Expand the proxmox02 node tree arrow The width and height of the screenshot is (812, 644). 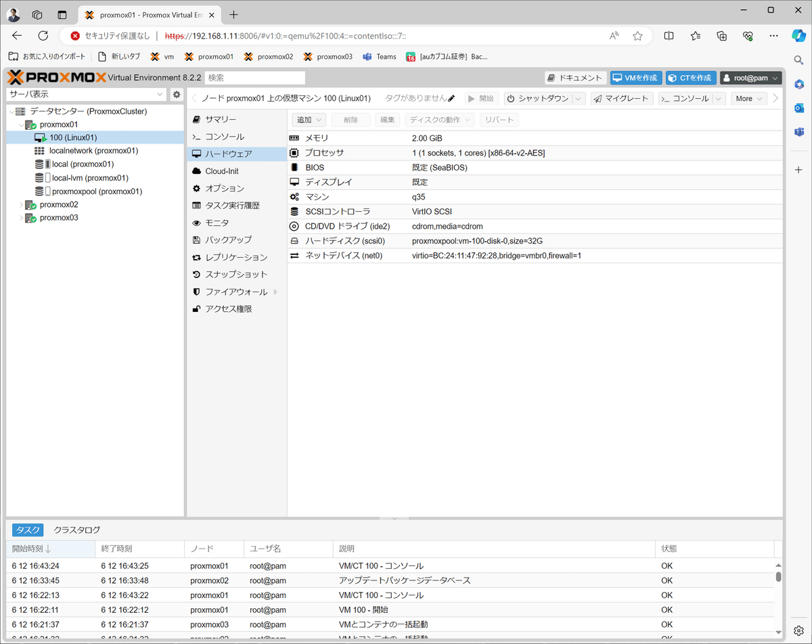[x=20, y=205]
